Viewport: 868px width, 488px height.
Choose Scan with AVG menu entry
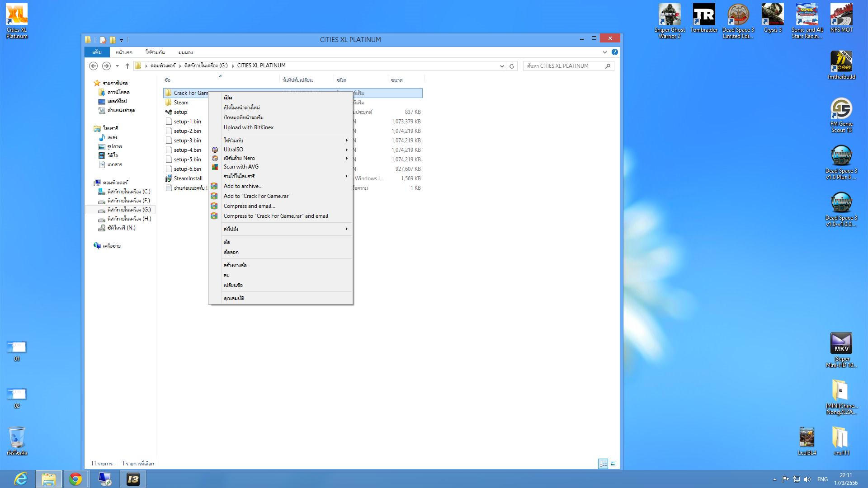[x=241, y=167]
